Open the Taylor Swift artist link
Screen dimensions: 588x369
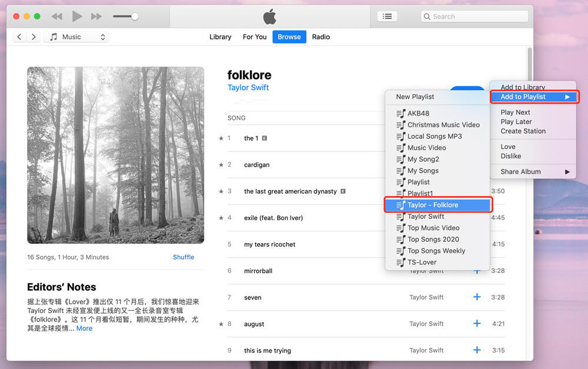248,88
